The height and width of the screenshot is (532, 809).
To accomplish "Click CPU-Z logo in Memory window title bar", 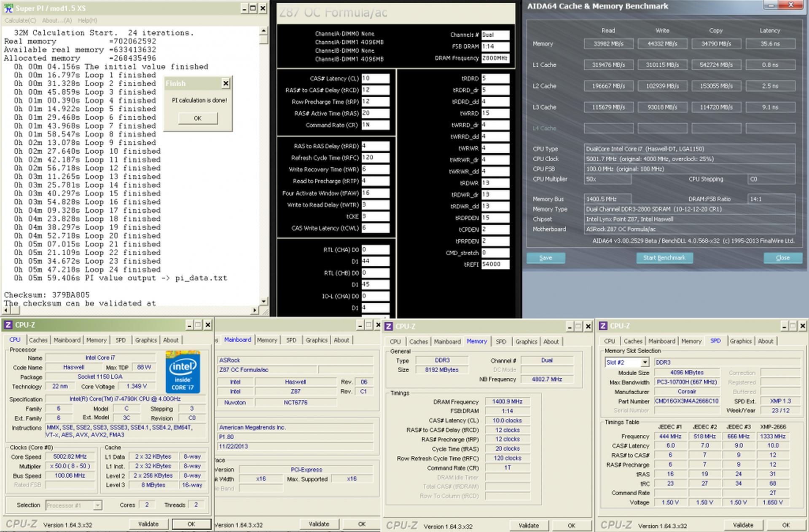I will [389, 326].
